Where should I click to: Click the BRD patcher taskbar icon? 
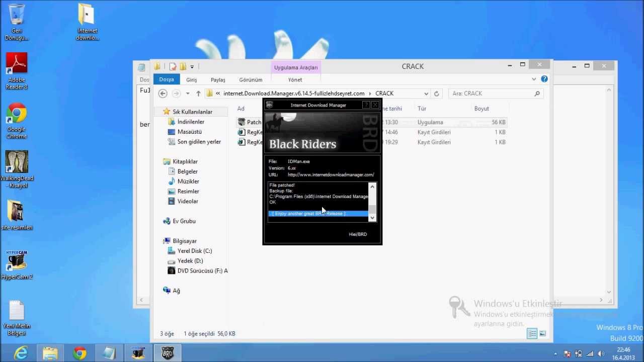pos(167,353)
